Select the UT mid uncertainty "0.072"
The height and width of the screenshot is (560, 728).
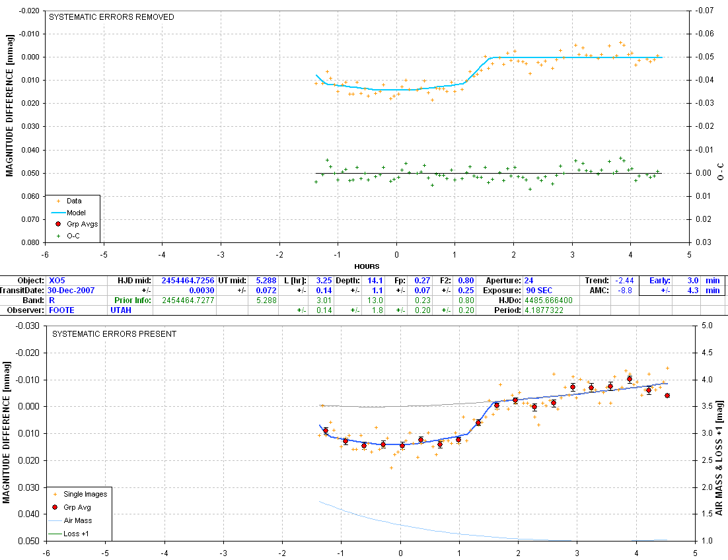tap(266, 291)
